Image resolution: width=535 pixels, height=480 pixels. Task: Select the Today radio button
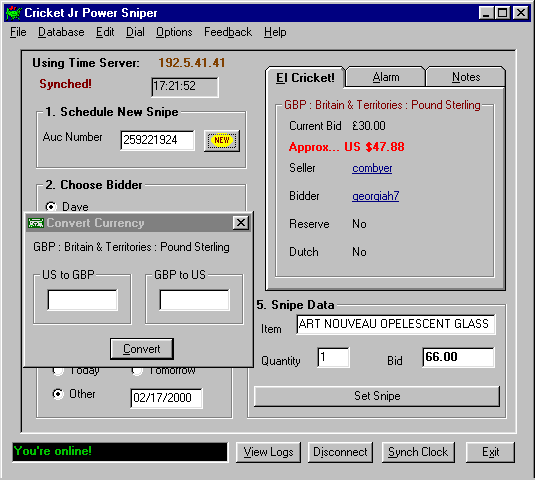click(58, 371)
